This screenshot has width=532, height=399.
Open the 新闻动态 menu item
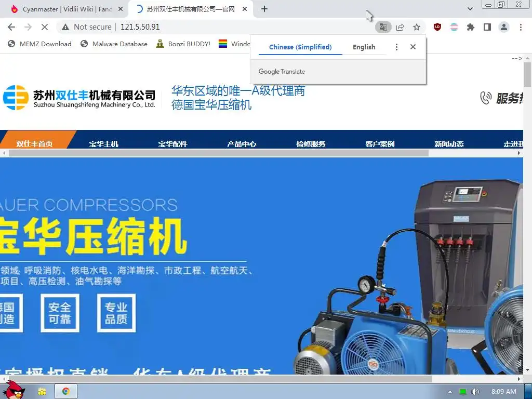coord(449,143)
